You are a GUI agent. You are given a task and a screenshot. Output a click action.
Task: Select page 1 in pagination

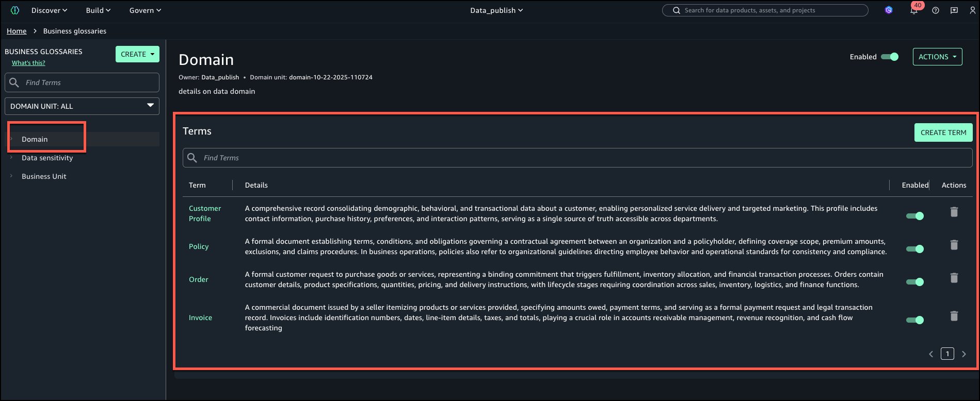pos(947,354)
